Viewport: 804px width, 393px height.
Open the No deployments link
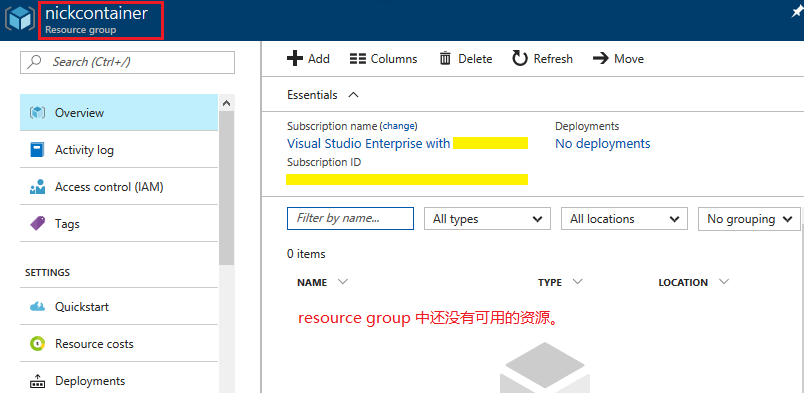click(602, 144)
